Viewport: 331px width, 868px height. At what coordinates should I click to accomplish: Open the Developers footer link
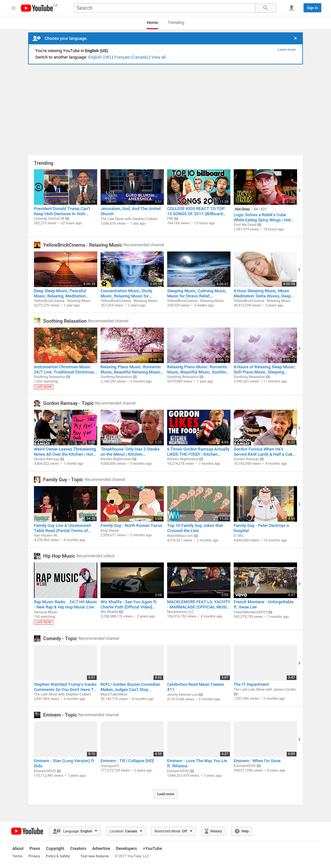tap(126, 849)
